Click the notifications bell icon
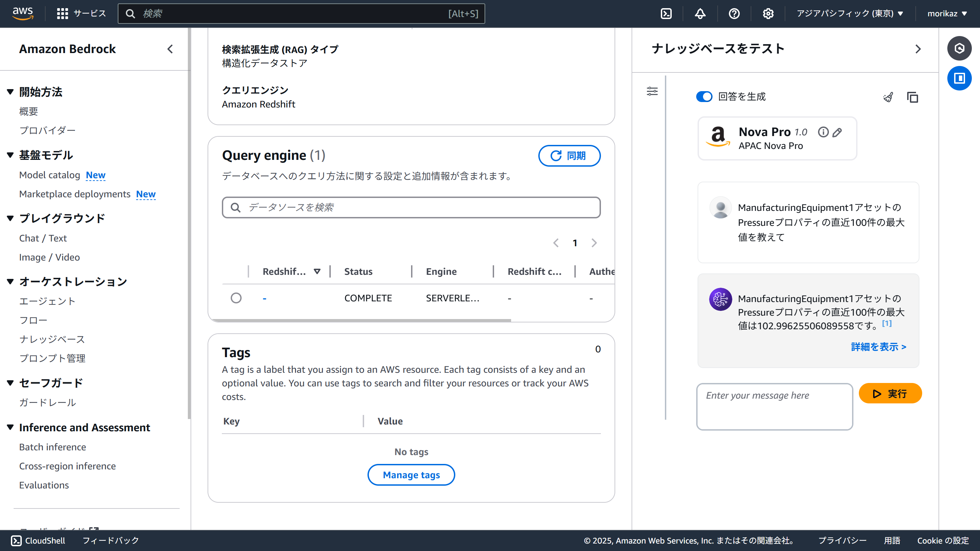980x551 pixels. (700, 14)
